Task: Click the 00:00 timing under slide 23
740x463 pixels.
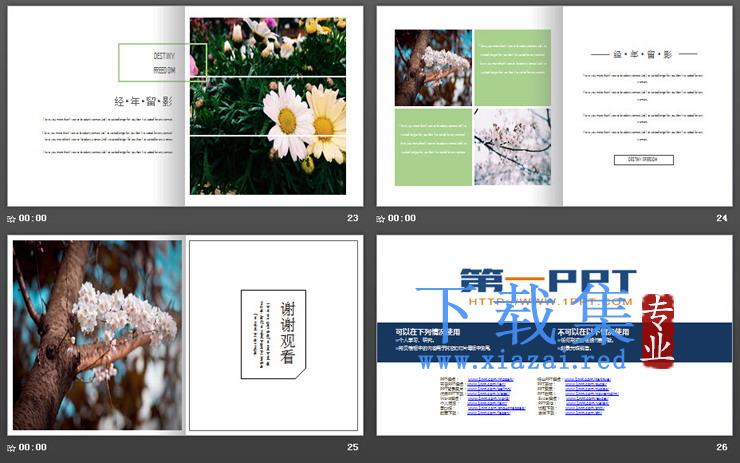Action: (33, 218)
